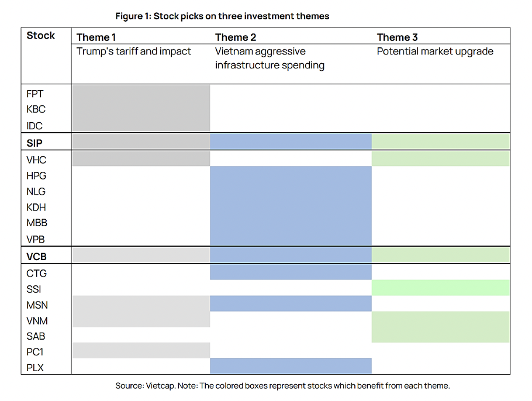This screenshot has height=401, width=532.
Task: Select the VNM stock label
Action: click(x=37, y=321)
